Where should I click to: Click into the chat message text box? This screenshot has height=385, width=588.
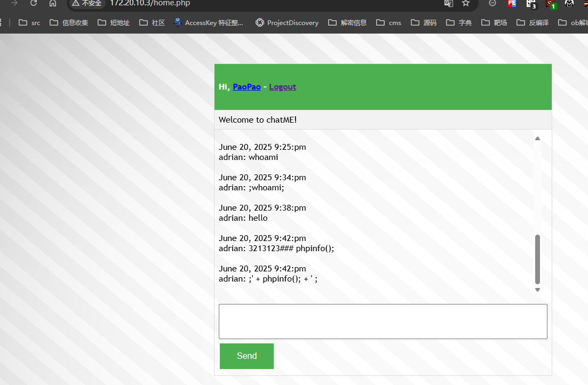click(383, 321)
